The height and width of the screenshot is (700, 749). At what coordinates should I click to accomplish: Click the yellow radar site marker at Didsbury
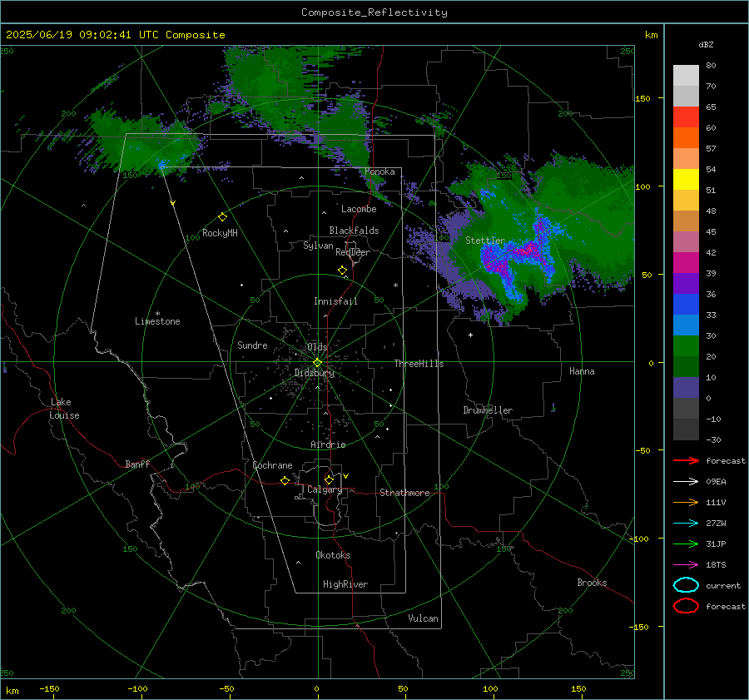(x=317, y=363)
